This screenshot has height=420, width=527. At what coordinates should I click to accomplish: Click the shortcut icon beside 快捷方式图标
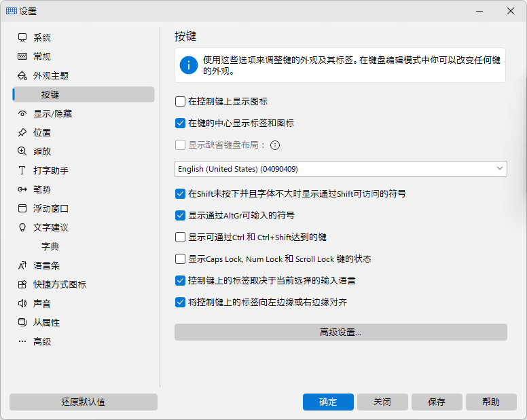(x=22, y=285)
